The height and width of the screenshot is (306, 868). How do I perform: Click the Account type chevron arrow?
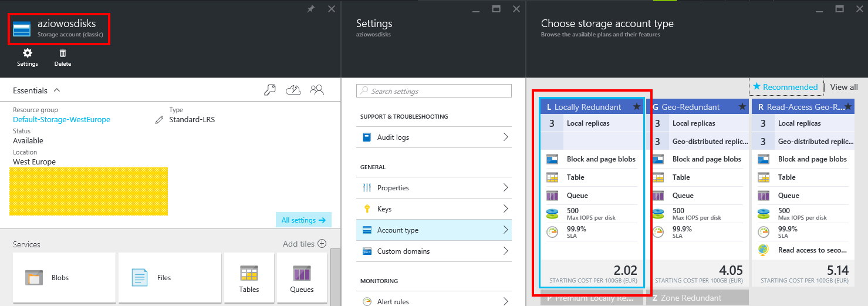(505, 230)
